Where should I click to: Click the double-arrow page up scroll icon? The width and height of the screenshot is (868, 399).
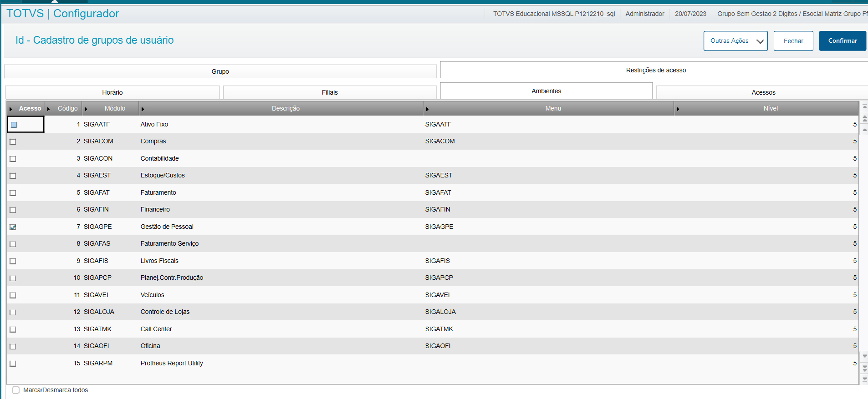[865, 118]
